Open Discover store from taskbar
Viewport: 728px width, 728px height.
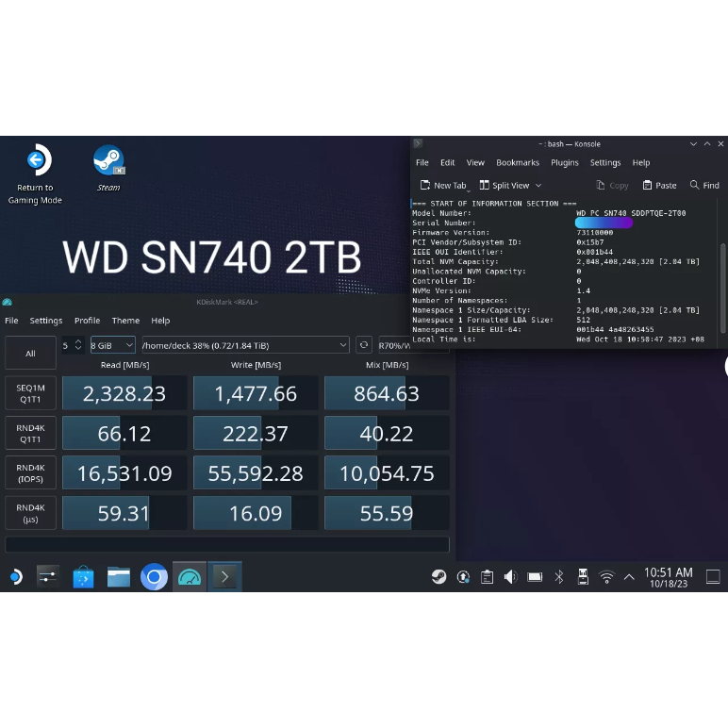(x=84, y=576)
